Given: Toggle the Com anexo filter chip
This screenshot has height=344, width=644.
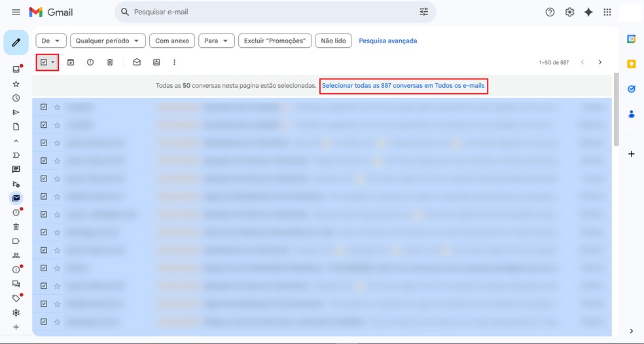Looking at the screenshot, I should click(172, 41).
